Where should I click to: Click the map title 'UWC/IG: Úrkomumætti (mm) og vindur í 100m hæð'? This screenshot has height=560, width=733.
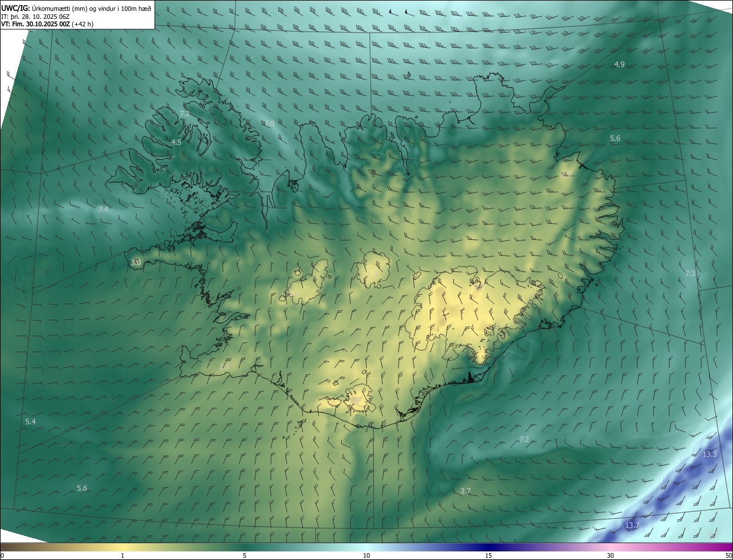click(x=76, y=8)
